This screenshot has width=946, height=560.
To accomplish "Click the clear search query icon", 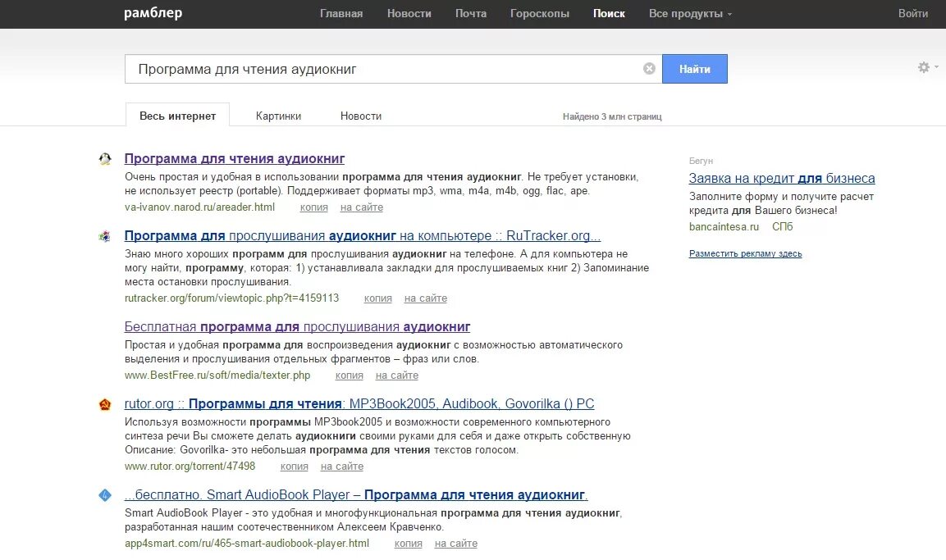I will pyautogui.click(x=649, y=69).
